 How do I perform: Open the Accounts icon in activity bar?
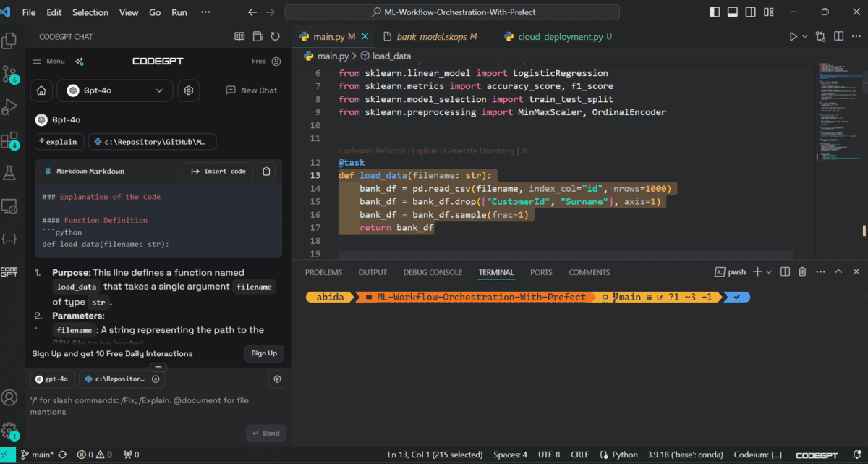coord(9,397)
